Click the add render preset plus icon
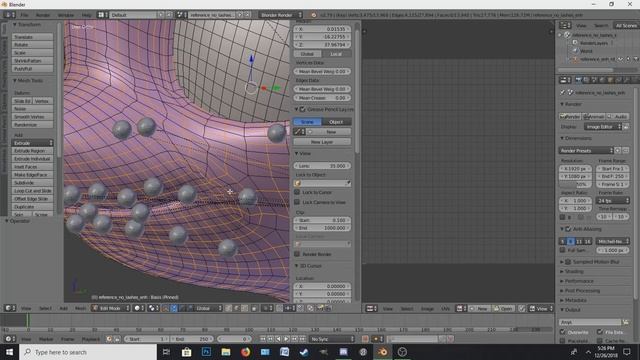 [x=618, y=151]
